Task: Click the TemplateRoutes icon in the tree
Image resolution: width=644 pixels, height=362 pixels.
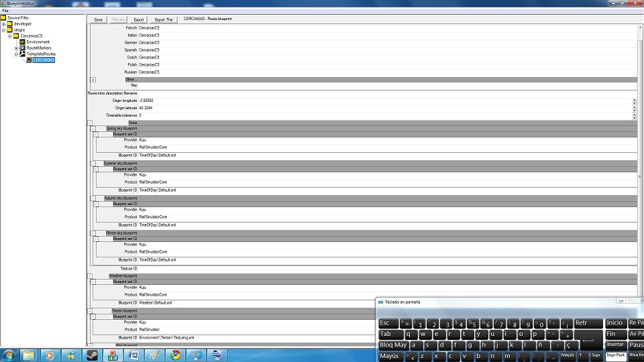Action: (x=22, y=54)
